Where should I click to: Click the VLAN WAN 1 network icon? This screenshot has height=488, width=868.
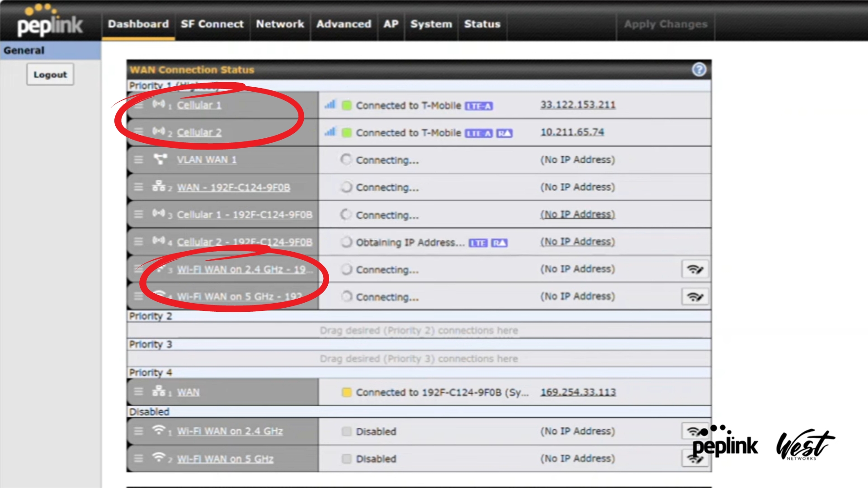tap(160, 159)
